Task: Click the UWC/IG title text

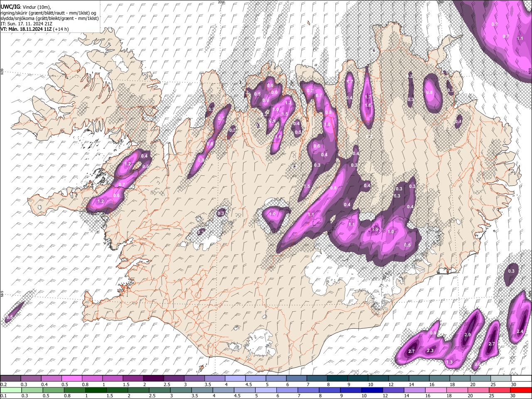Action: tap(10, 7)
